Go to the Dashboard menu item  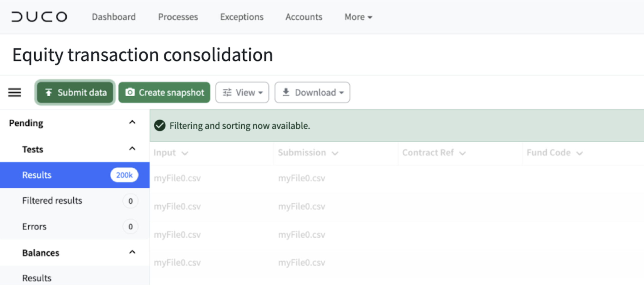tap(114, 17)
